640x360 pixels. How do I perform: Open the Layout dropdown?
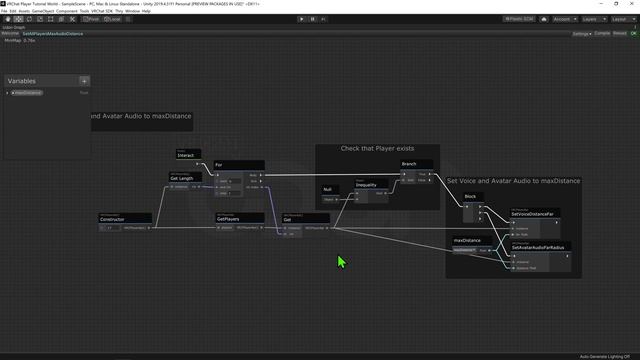coord(624,19)
